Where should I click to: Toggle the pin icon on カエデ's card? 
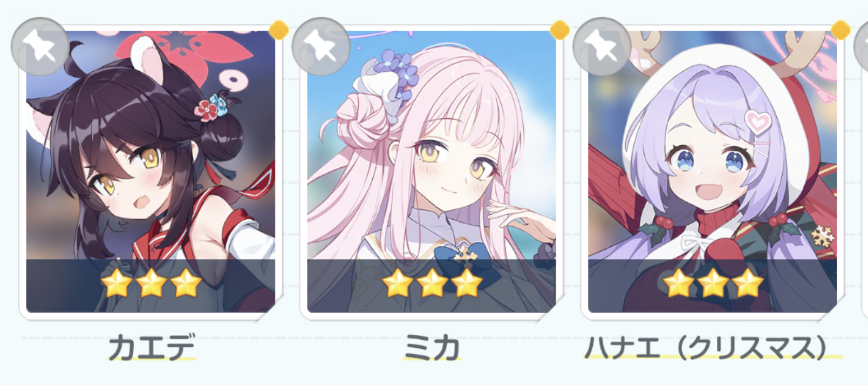tap(40, 46)
